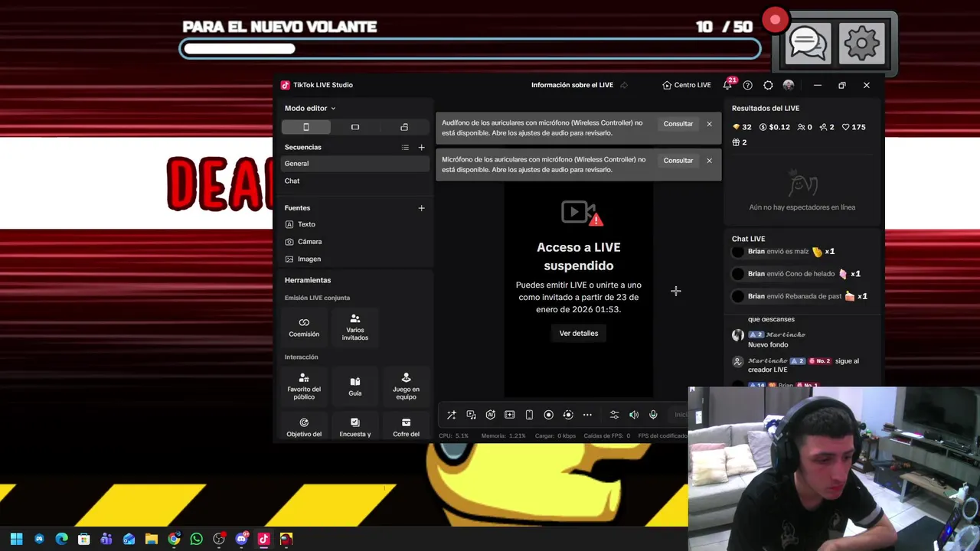The width and height of the screenshot is (980, 551).
Task: Open the magic wand effects tool
Action: [x=452, y=415]
